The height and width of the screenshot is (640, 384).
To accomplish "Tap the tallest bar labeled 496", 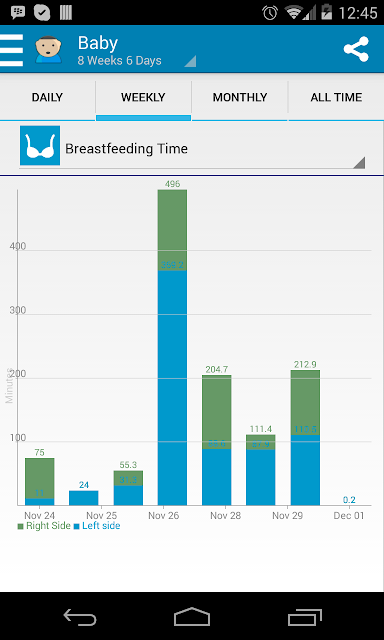I will [172, 347].
